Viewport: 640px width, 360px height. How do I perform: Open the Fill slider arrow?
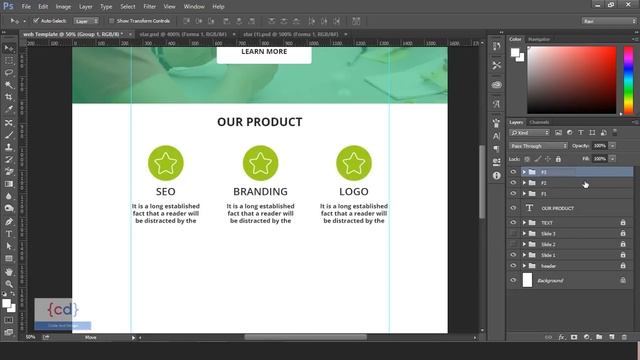612,159
